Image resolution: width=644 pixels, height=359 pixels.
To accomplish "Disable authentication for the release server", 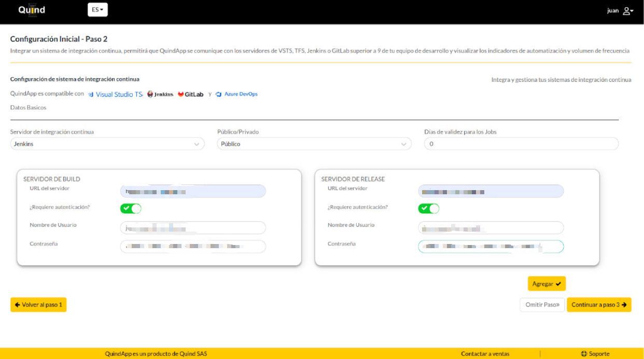I will tap(428, 208).
